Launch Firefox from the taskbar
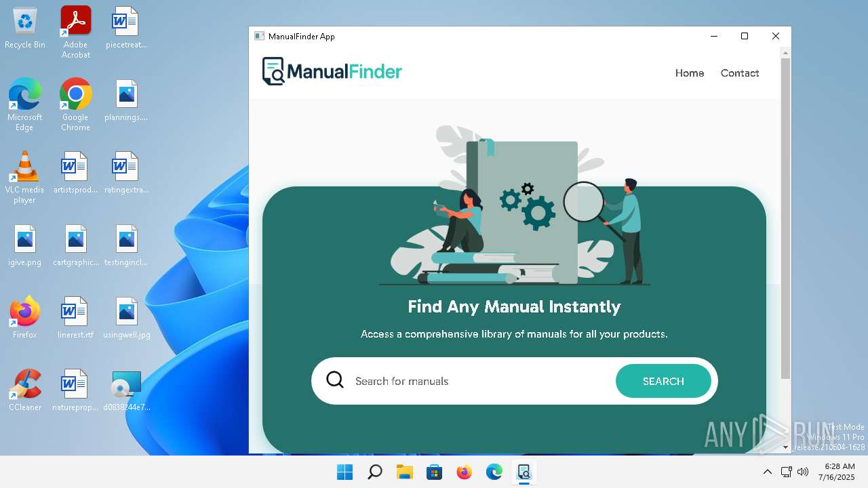868x488 pixels. (464, 472)
